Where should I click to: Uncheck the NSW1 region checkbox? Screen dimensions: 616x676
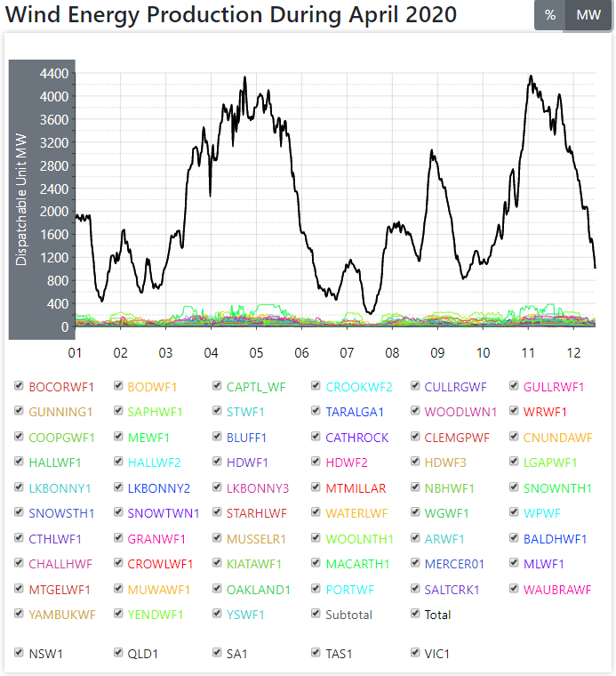click(x=20, y=653)
